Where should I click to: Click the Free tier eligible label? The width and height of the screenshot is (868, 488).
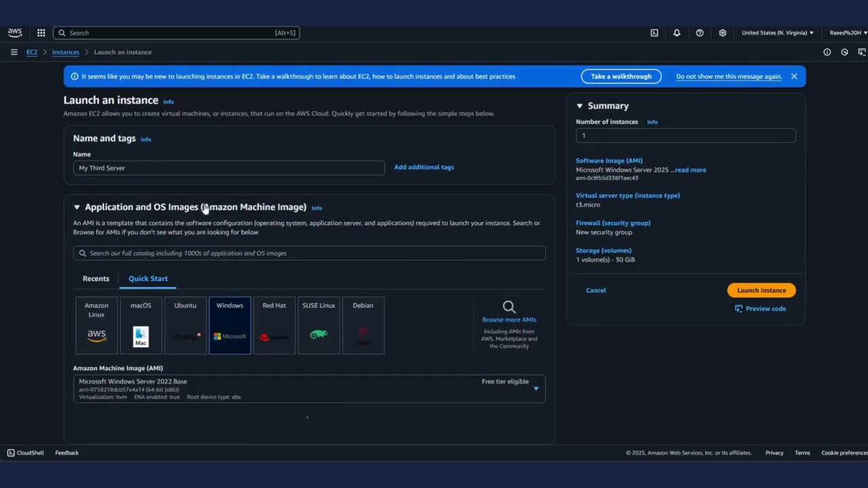(x=505, y=382)
